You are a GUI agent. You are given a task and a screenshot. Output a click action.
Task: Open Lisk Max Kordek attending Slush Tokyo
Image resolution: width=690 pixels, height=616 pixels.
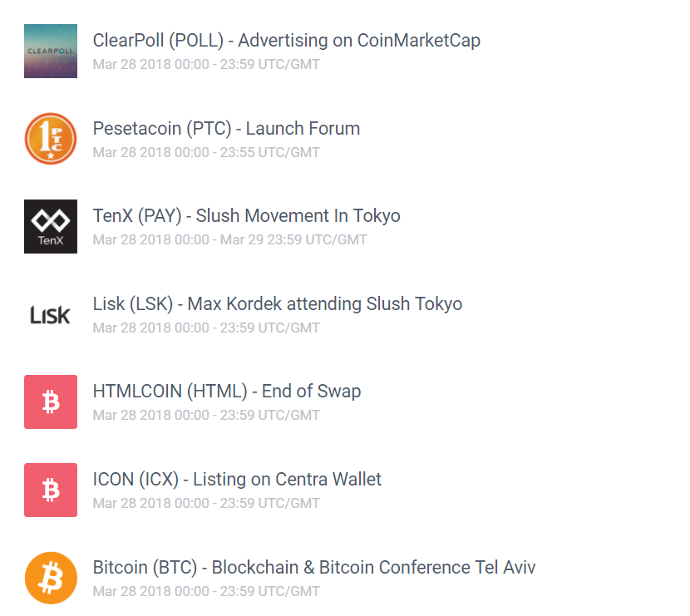[277, 303]
